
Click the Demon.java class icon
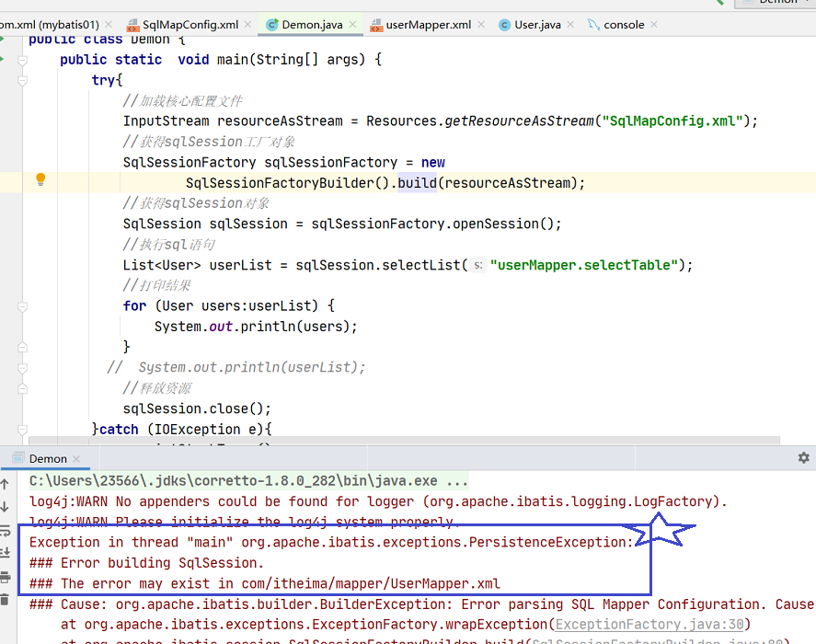271,25
